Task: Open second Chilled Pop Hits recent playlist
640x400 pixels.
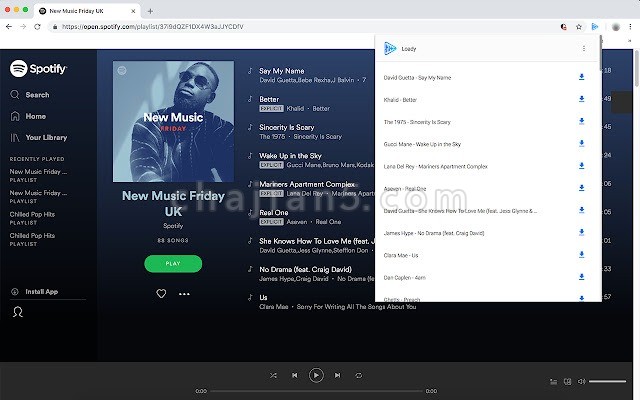Action: click(x=32, y=239)
